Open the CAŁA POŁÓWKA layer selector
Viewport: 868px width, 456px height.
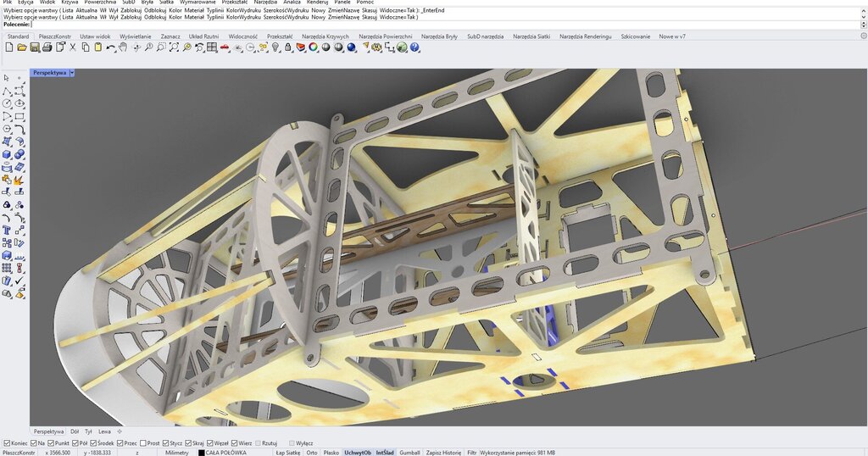point(225,453)
